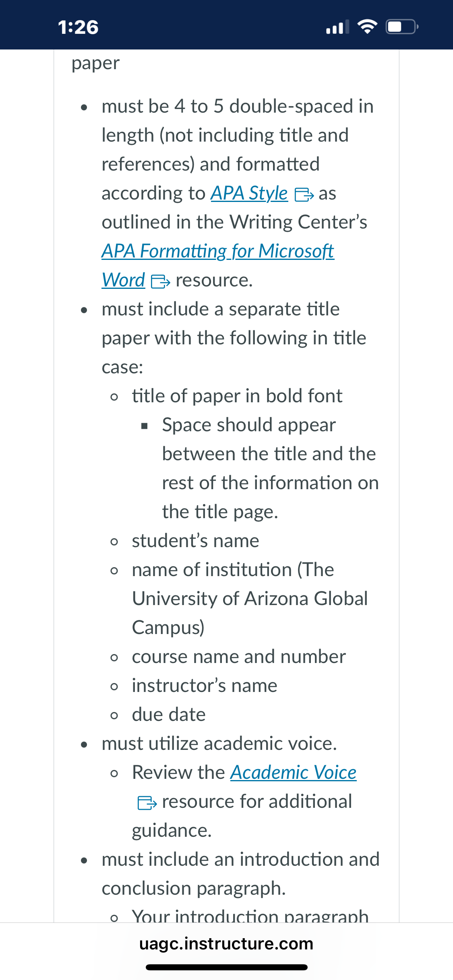Tap the battery status icon
453x980 pixels.
pos(402,27)
